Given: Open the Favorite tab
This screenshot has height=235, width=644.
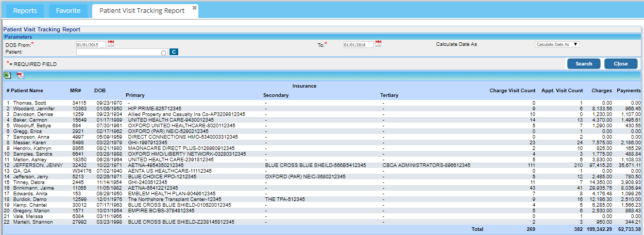Looking at the screenshot, I should coord(68,11).
